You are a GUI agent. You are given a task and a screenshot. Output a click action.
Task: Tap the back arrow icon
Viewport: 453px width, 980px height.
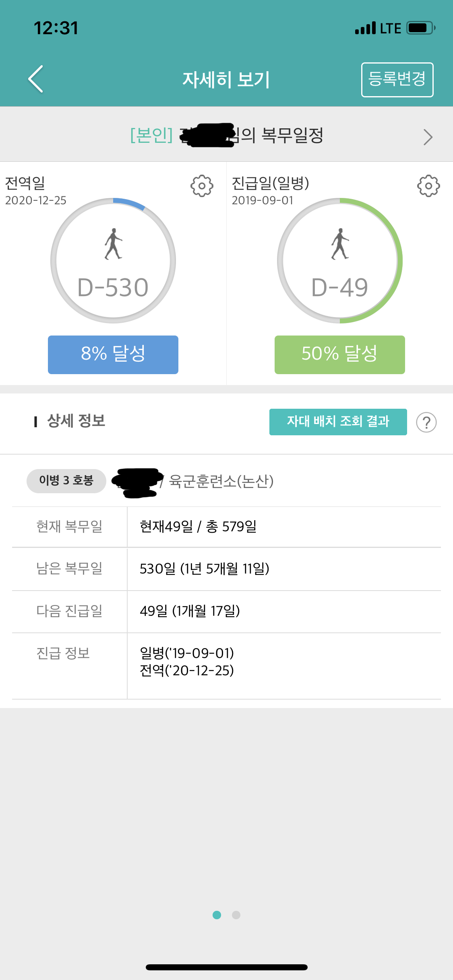tap(35, 79)
